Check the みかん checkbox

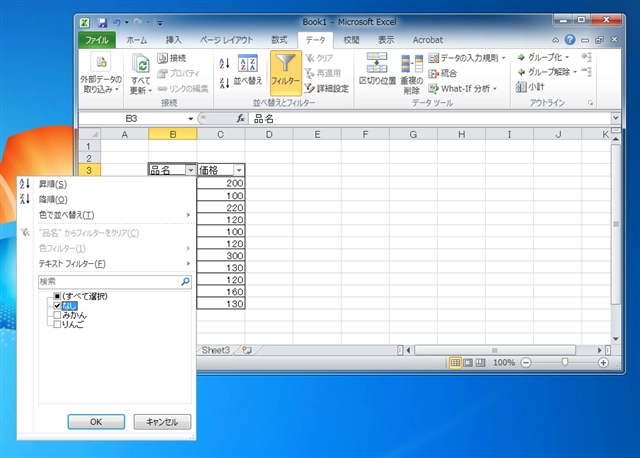click(x=57, y=315)
